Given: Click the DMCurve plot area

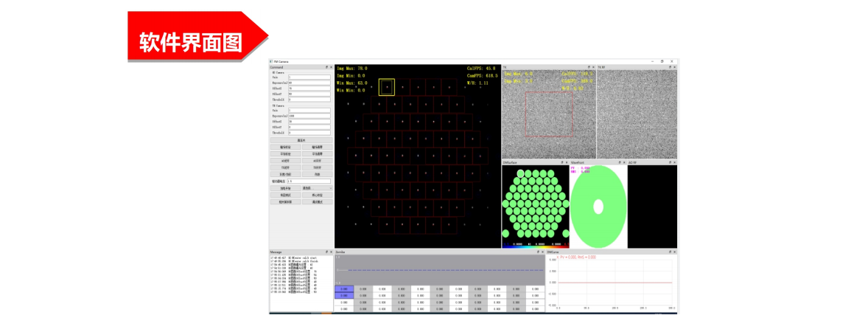Looking at the screenshot, I should 615,282.
